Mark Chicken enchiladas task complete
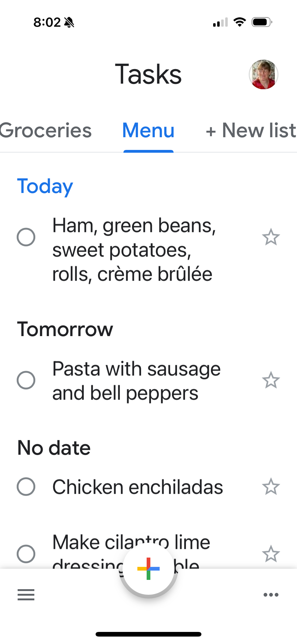Viewport: 297px width, 644px height. click(26, 487)
